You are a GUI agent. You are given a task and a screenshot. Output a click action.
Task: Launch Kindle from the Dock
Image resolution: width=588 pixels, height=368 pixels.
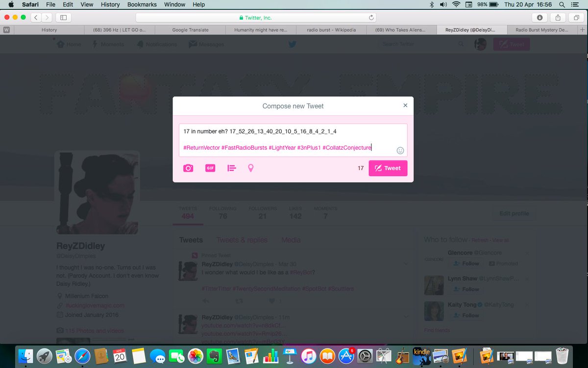(421, 355)
